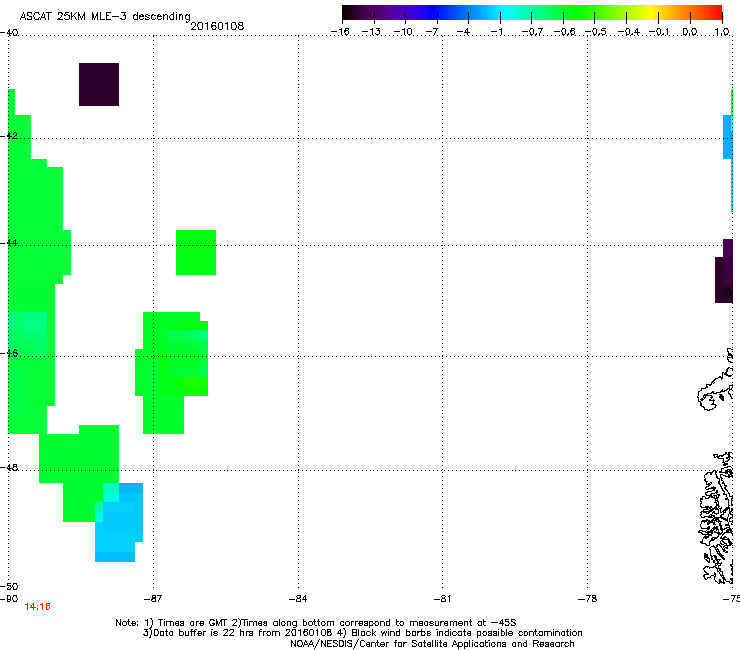Click the -0.5 colorbar tick label
Screen dimensions: 740x650
tap(596, 32)
